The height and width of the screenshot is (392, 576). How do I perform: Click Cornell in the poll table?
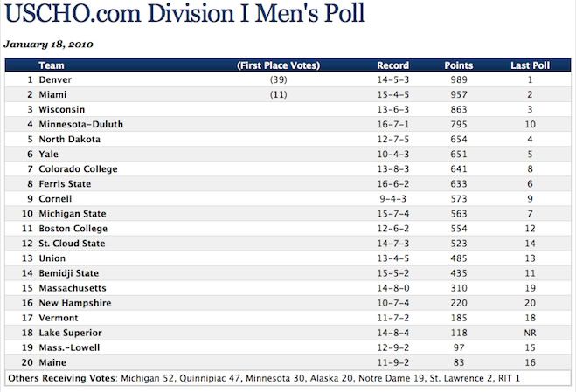(55, 198)
